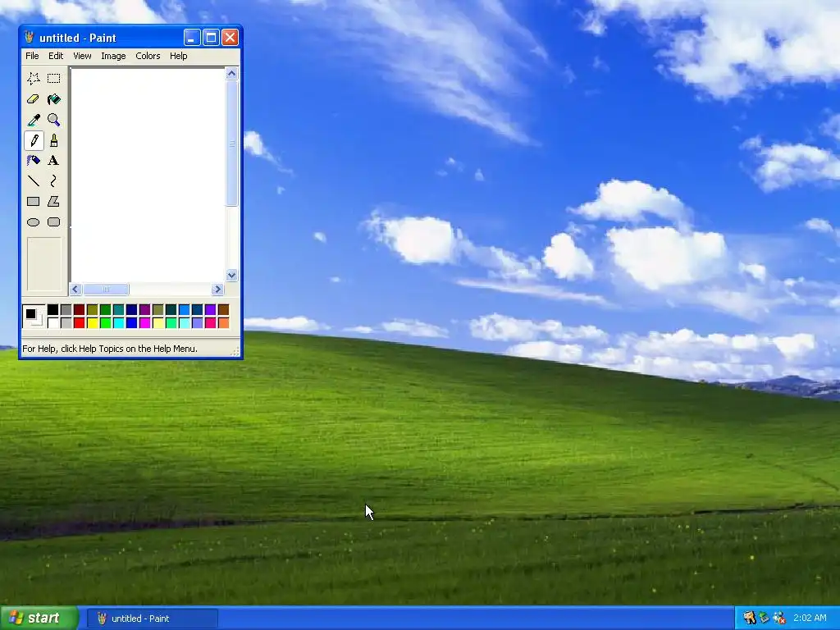Click the 2:02 AM taskbar clock

pos(810,618)
